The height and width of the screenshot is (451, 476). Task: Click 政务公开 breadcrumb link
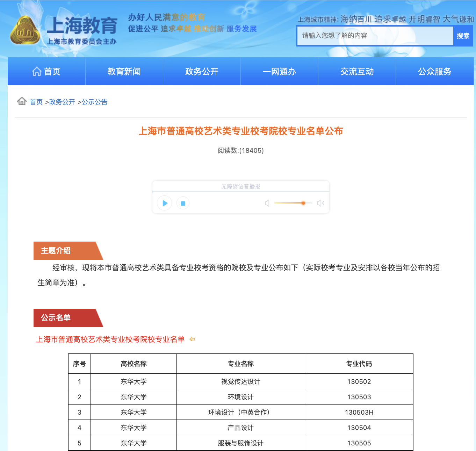click(x=62, y=102)
